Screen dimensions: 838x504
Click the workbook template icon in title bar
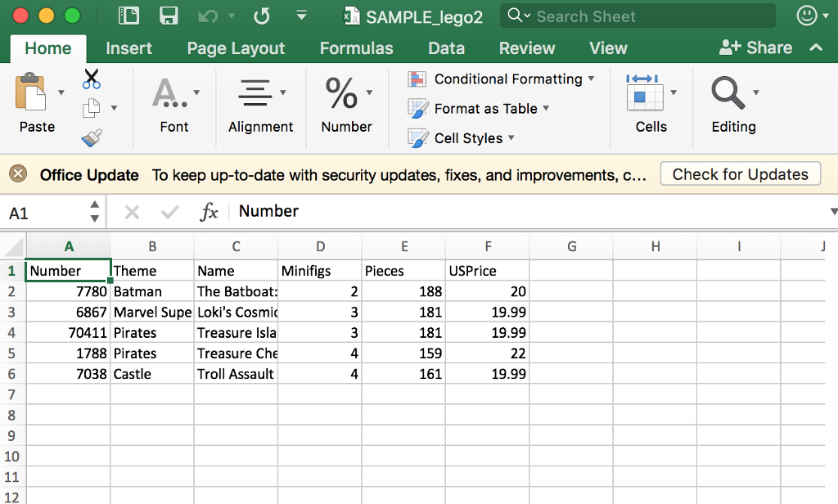(x=128, y=16)
